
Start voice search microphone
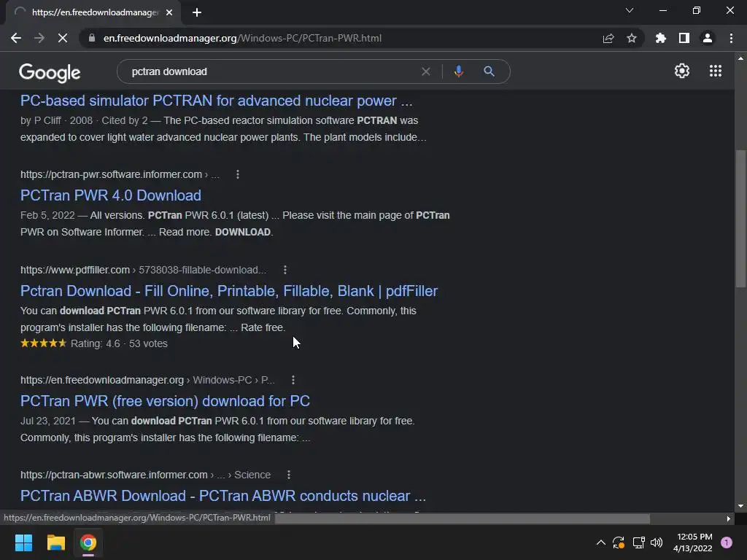(458, 71)
